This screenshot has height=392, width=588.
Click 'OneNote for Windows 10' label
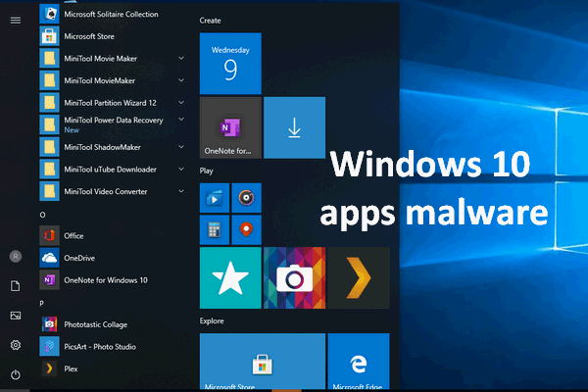106,280
